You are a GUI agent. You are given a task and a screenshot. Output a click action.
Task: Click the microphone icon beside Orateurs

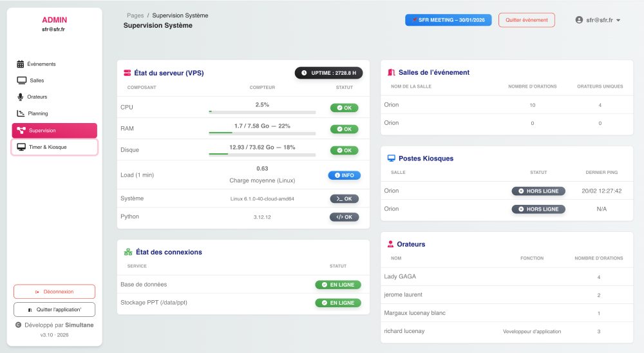[x=20, y=97]
